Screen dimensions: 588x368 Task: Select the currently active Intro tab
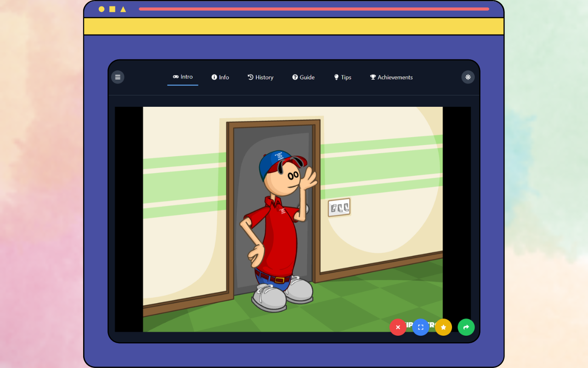click(x=182, y=77)
